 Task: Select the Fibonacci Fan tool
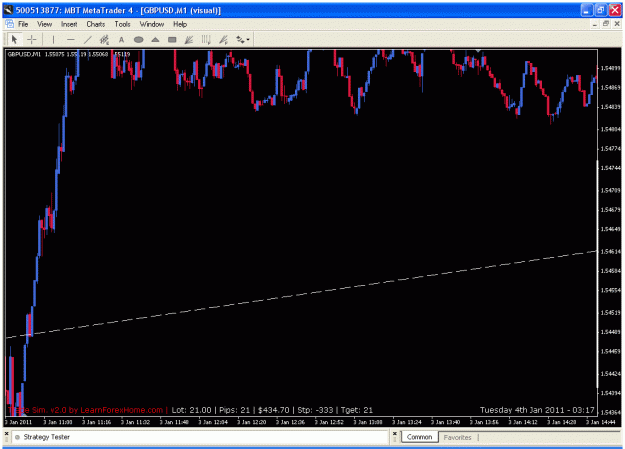coord(189,39)
